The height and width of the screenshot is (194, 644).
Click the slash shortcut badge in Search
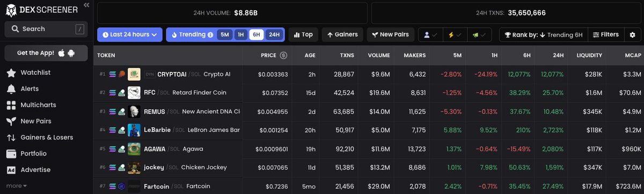79,29
